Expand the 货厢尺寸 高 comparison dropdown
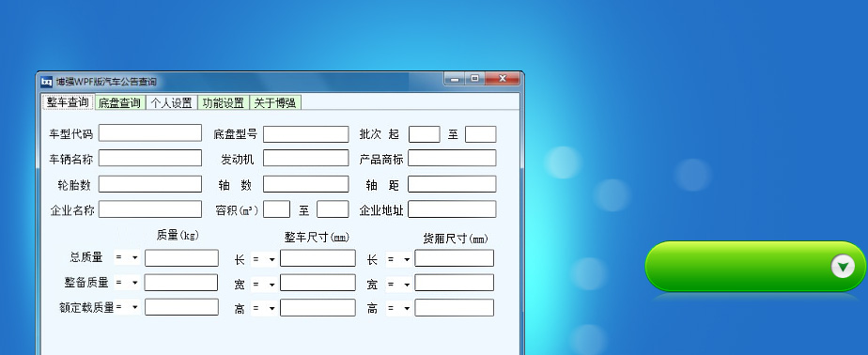 pos(398,308)
